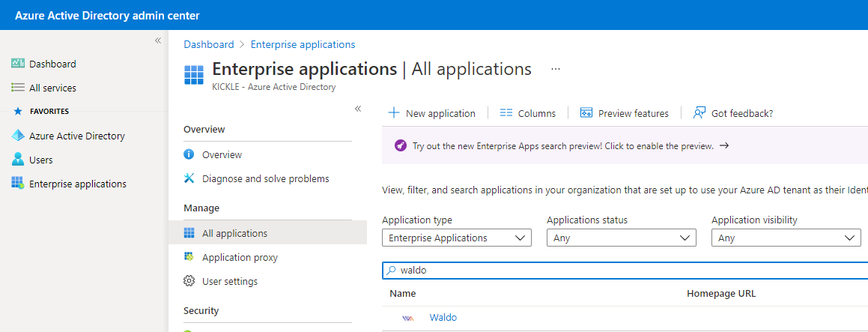The height and width of the screenshot is (332, 868).
Task: Click the Favorites star icon
Action: point(18,112)
